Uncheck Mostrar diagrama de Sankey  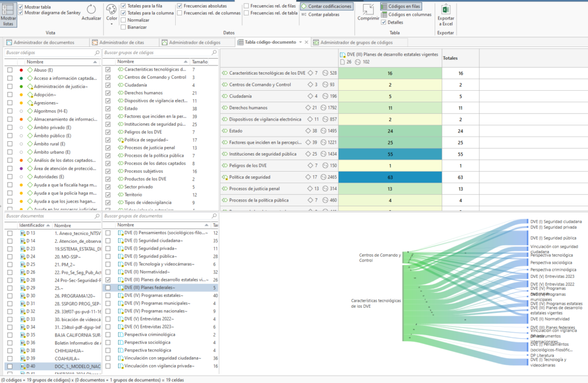click(x=21, y=13)
